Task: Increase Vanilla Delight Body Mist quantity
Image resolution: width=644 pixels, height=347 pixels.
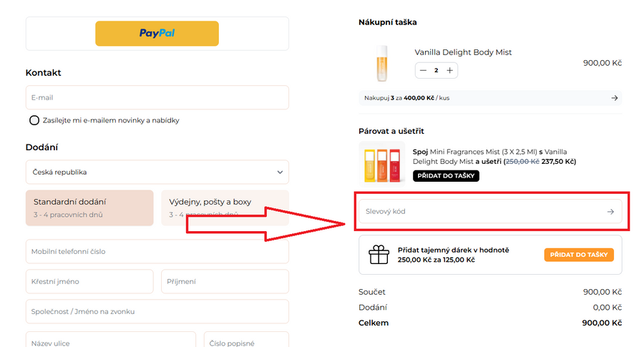Action: (x=449, y=70)
